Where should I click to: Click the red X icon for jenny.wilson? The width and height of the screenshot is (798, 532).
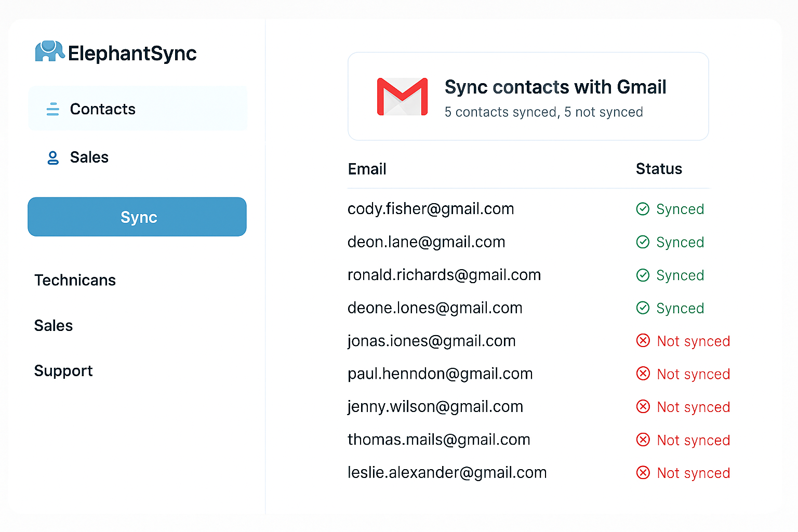click(x=643, y=407)
